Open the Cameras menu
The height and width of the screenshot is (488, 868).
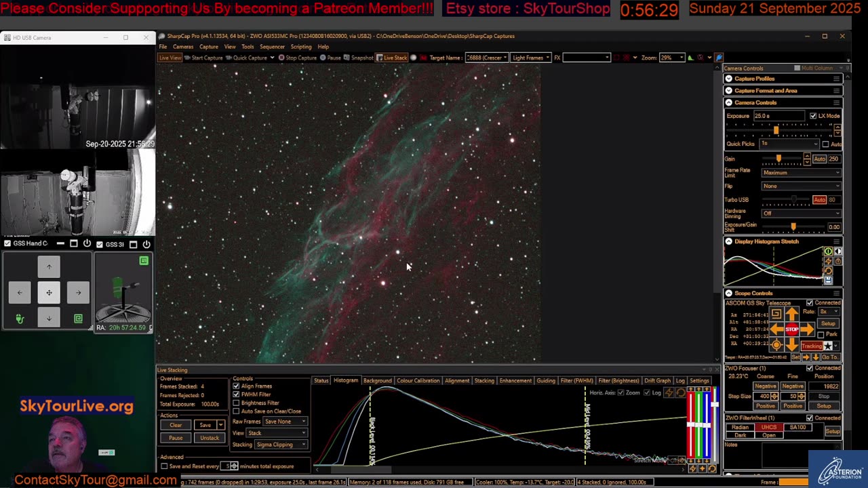pos(183,47)
